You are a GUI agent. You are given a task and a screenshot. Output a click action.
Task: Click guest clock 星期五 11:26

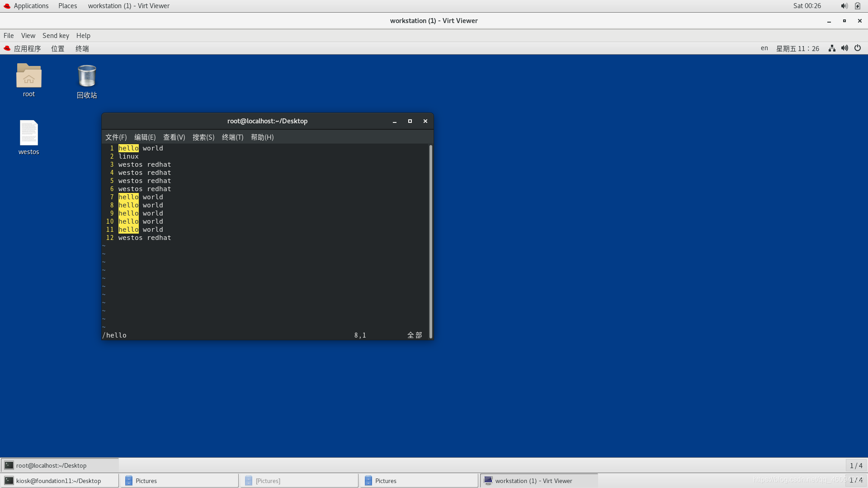797,48
